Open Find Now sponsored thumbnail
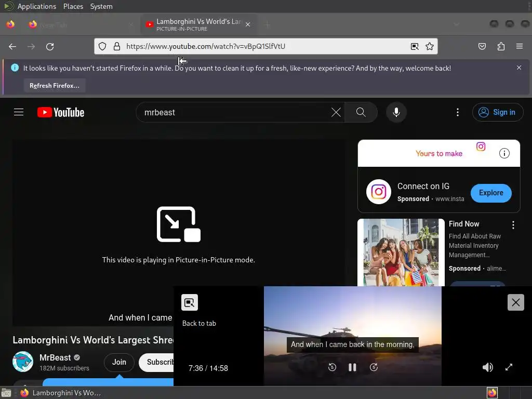The image size is (532, 399). click(x=401, y=252)
